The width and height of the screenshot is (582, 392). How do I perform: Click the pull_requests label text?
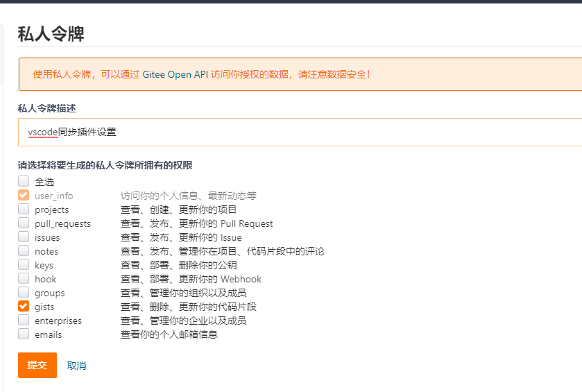pyautogui.click(x=62, y=224)
